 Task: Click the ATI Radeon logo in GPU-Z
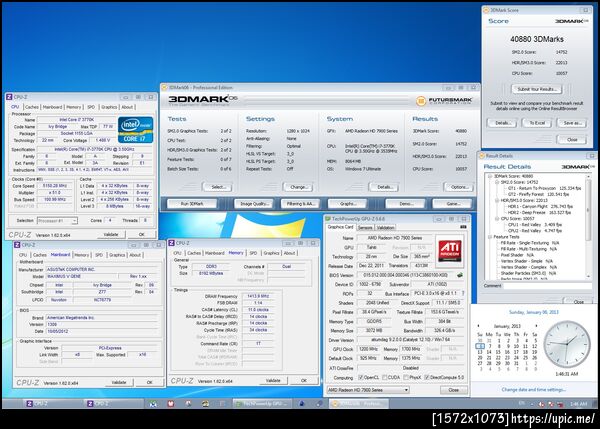coord(449,251)
